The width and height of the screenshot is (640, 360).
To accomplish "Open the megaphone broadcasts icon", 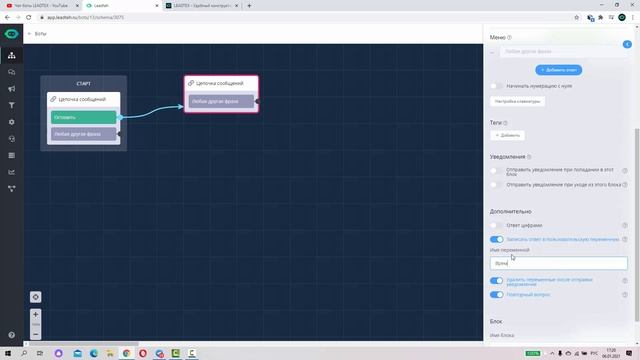I will click(11, 89).
